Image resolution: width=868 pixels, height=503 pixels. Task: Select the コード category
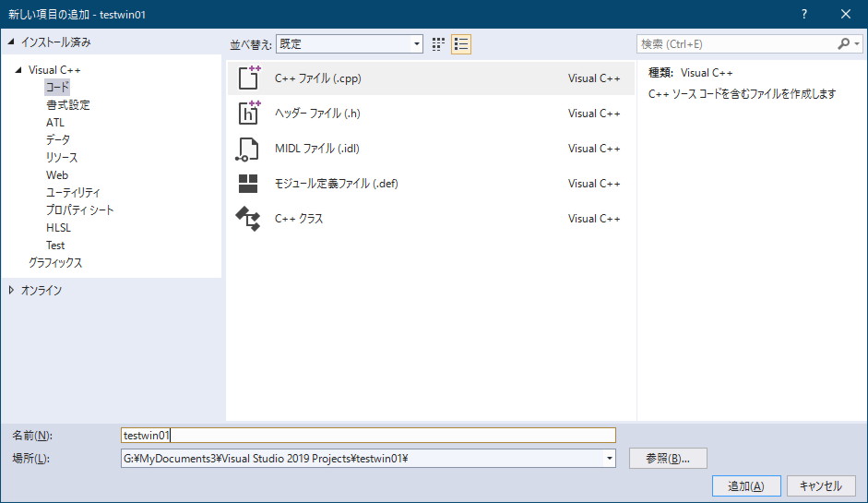click(57, 87)
